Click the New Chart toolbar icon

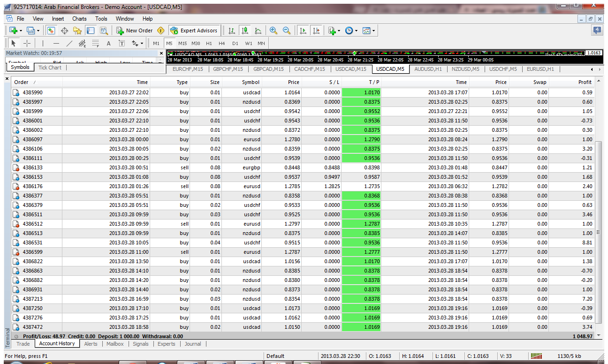(x=13, y=30)
